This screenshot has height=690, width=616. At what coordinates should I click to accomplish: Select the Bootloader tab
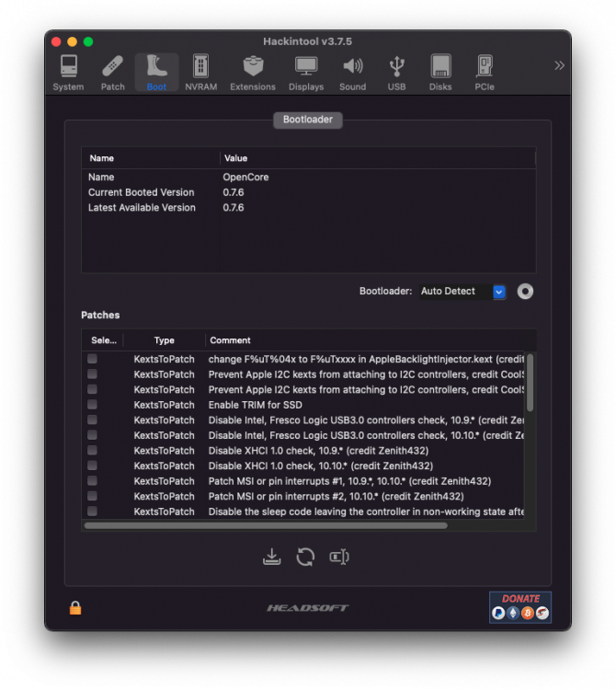(x=308, y=120)
